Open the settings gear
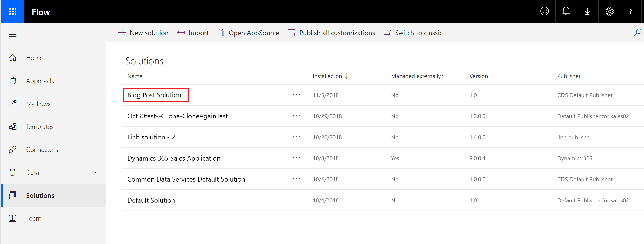Screen dimensions: 644x244 pos(609,11)
